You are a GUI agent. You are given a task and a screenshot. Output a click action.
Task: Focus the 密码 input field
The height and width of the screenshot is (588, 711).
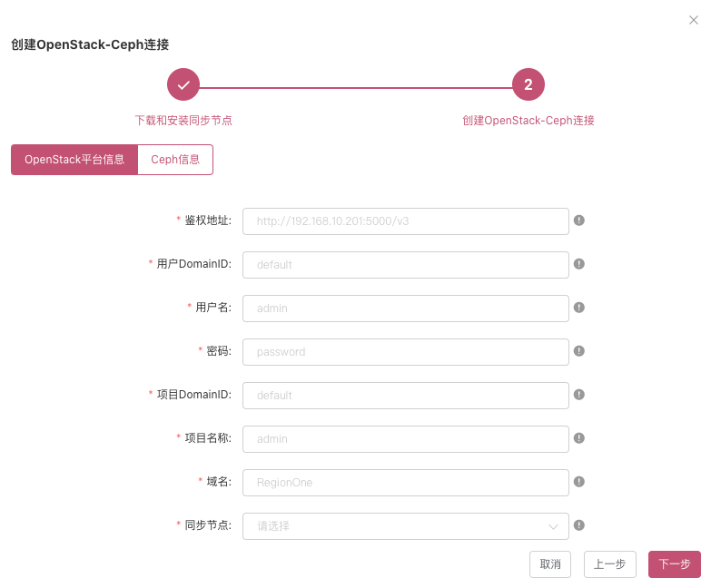[406, 351]
